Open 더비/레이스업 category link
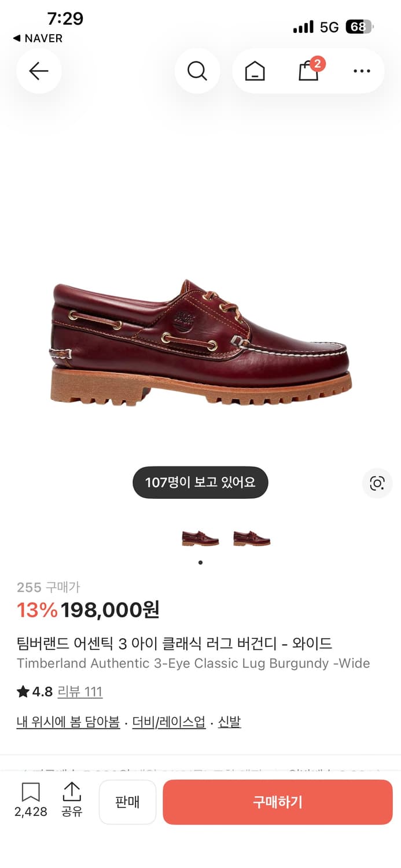This screenshot has width=401, height=868. pos(169,722)
